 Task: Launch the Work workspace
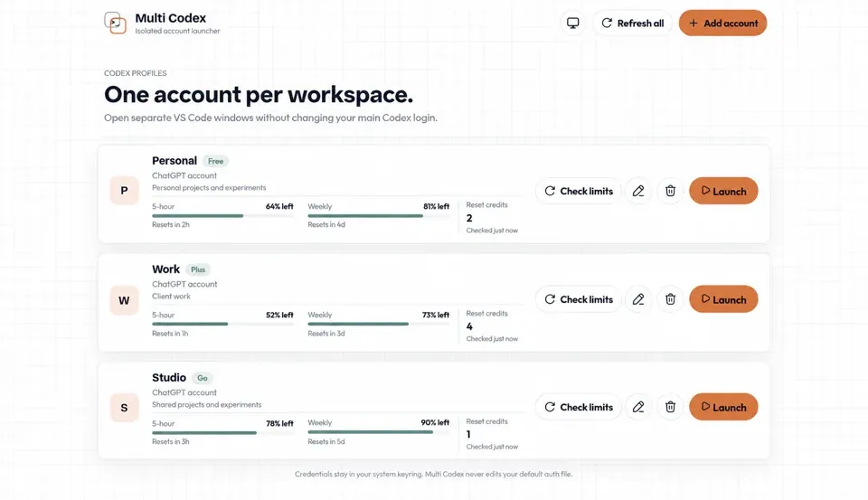(x=723, y=299)
